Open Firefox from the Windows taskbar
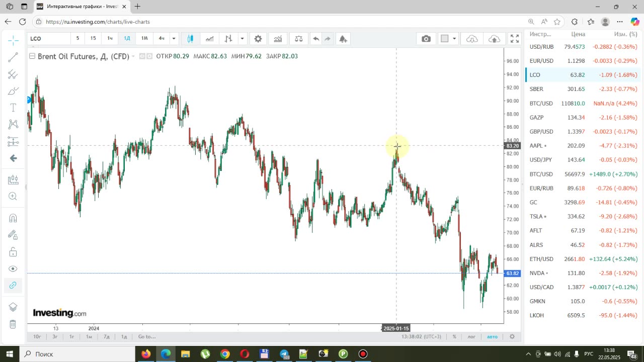 click(x=146, y=354)
